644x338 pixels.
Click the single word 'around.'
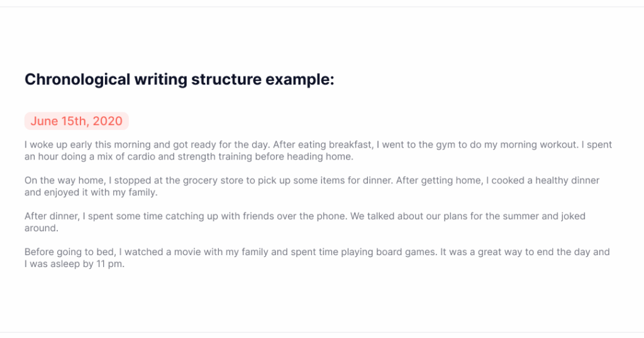pyautogui.click(x=42, y=228)
